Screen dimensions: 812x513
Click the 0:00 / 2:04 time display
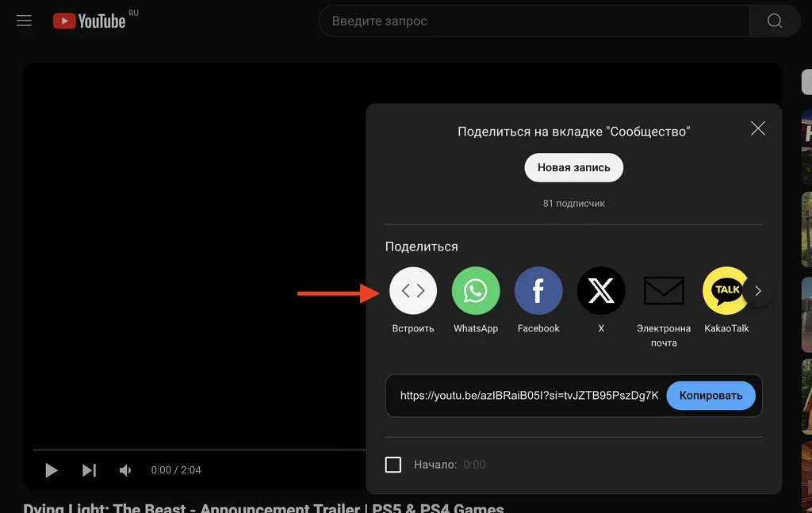click(x=176, y=470)
